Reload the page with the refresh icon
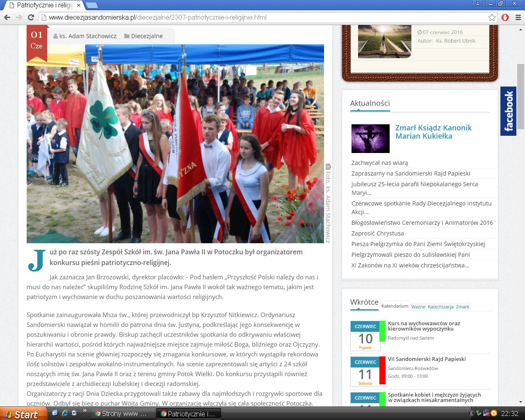 [31, 17]
